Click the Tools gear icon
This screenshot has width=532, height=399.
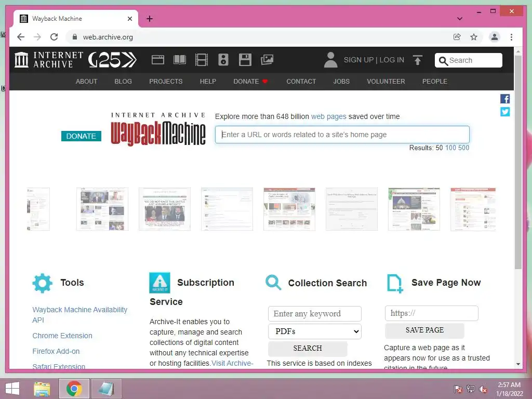click(x=43, y=283)
